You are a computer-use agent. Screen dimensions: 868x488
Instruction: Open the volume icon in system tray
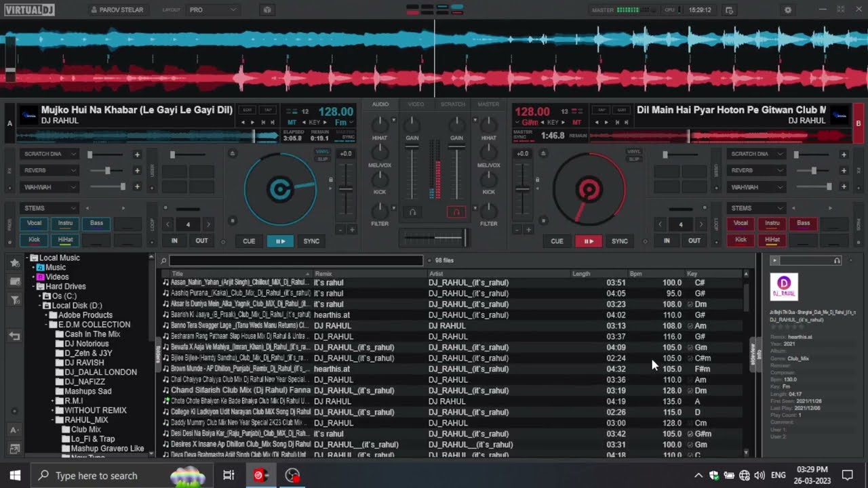759,475
